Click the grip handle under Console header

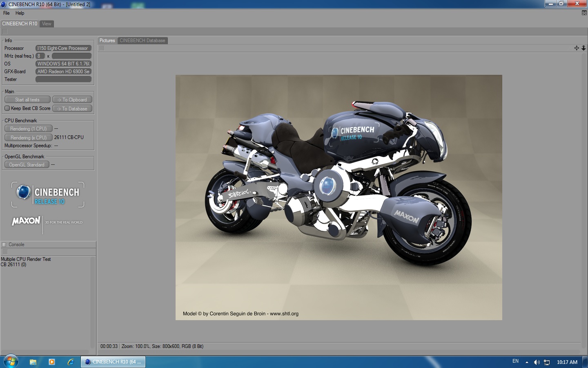5,252
